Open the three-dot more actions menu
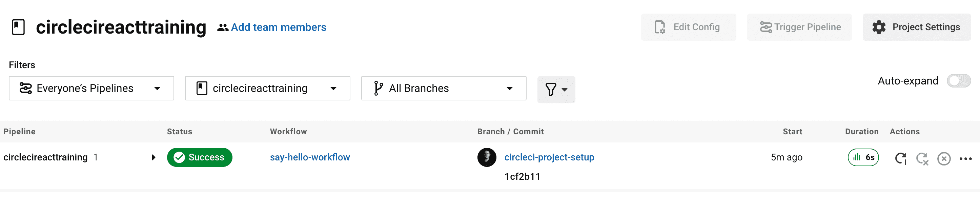 (965, 158)
